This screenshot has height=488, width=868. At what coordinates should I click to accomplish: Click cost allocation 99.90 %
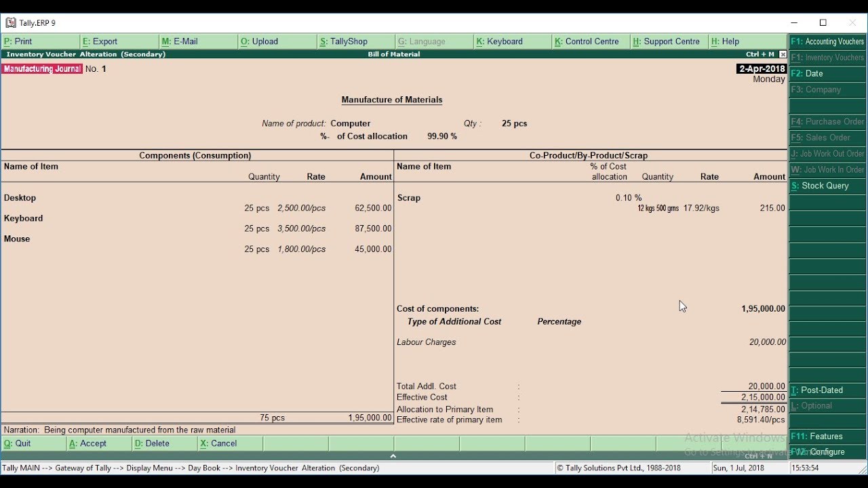(x=442, y=136)
